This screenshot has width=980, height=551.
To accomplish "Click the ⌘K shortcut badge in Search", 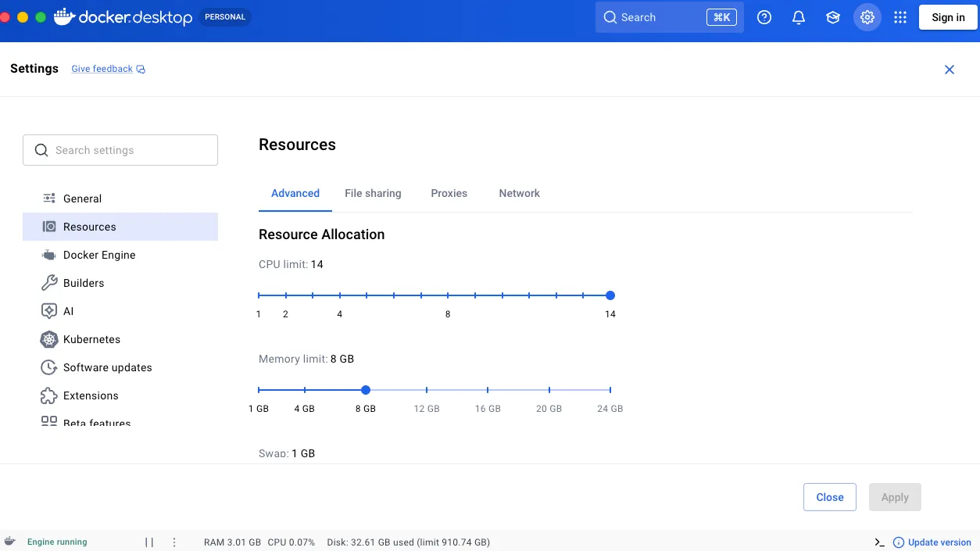I will 722,17.
